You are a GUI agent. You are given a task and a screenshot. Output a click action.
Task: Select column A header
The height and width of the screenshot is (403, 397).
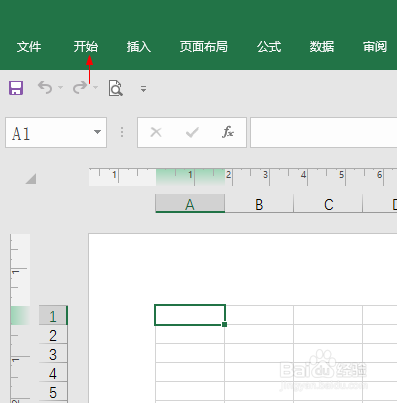click(190, 204)
